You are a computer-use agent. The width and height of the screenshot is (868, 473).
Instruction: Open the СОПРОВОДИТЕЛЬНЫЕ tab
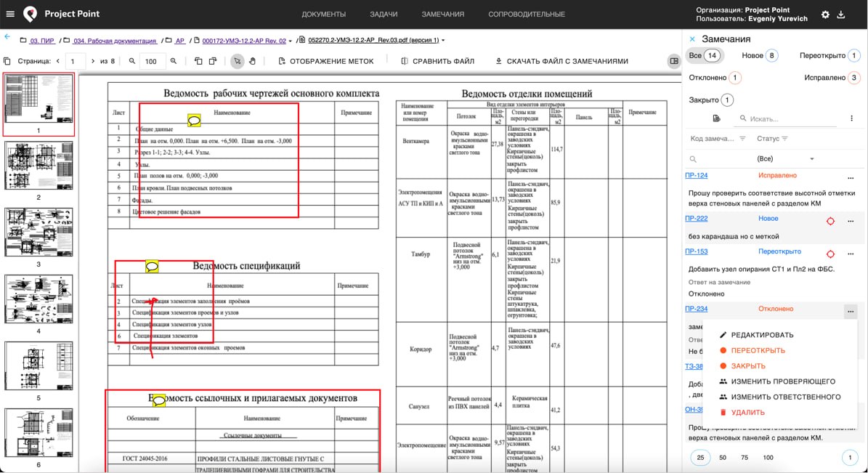click(527, 15)
